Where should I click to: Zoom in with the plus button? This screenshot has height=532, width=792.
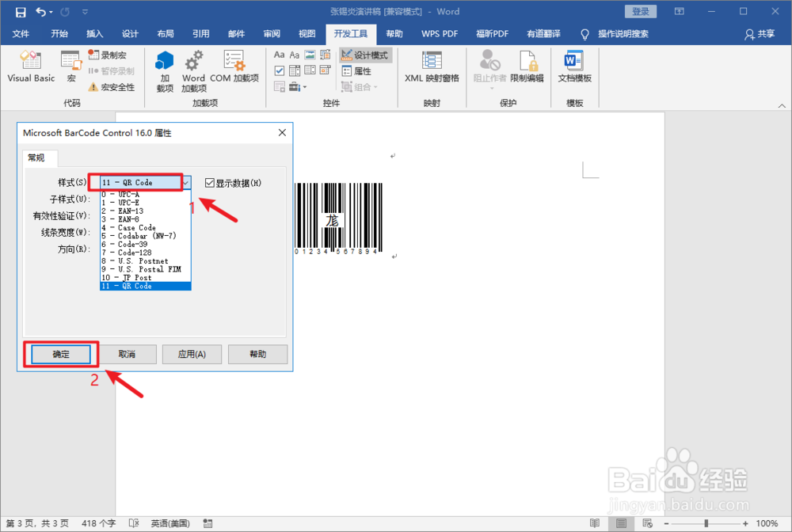(x=745, y=523)
